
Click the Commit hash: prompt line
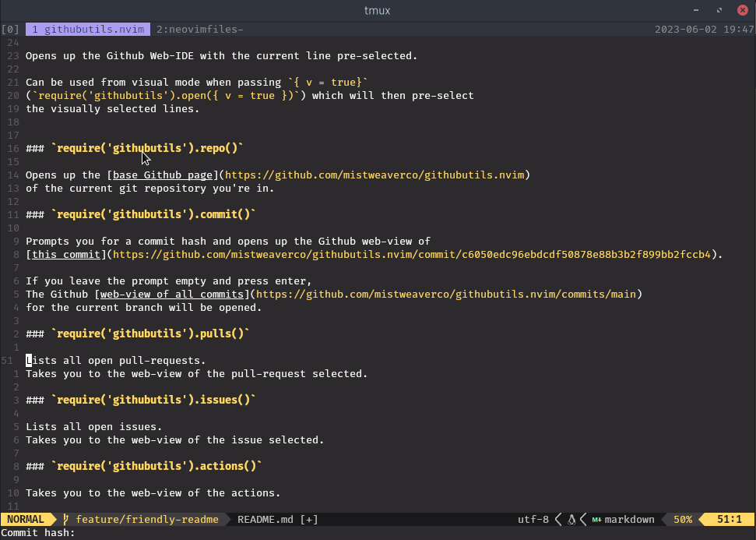click(x=378, y=533)
